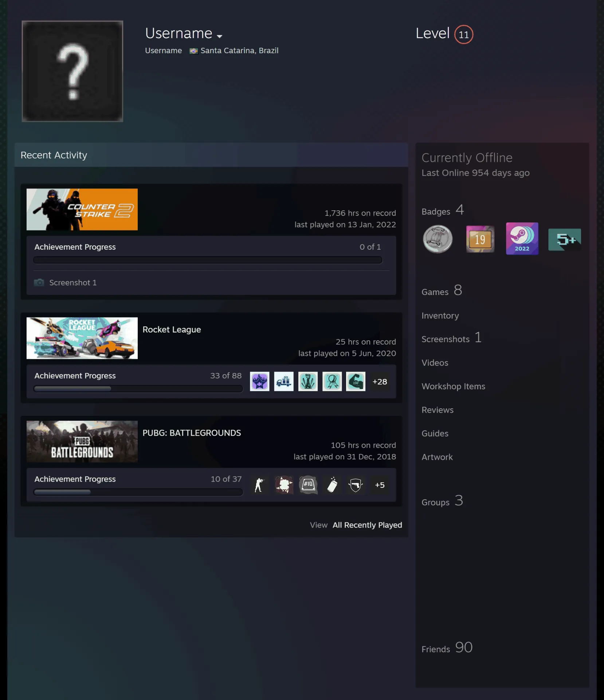The height and width of the screenshot is (700, 604).
Task: Open the PUBG Battlegrounds game banner
Action: pyautogui.click(x=82, y=442)
